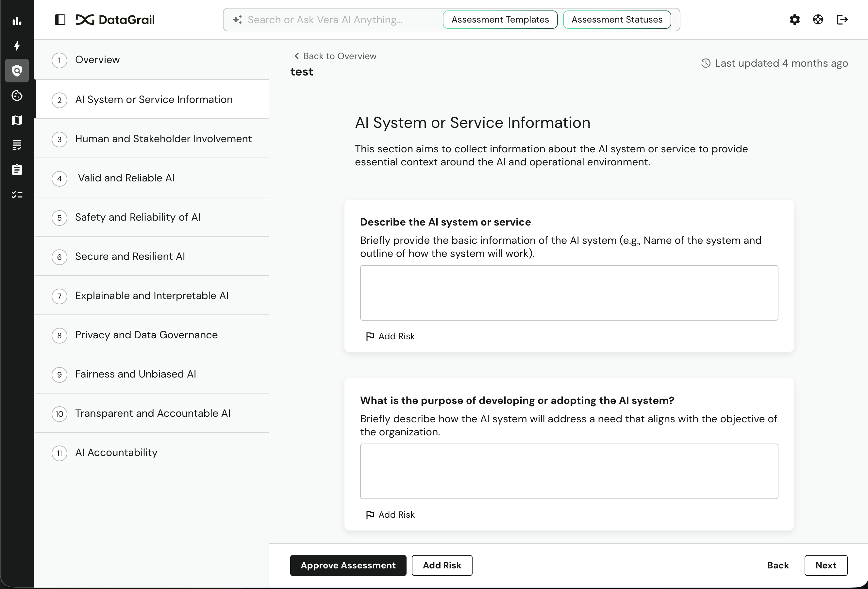Go Back to Overview chevron link
The width and height of the screenshot is (868, 589).
335,56
